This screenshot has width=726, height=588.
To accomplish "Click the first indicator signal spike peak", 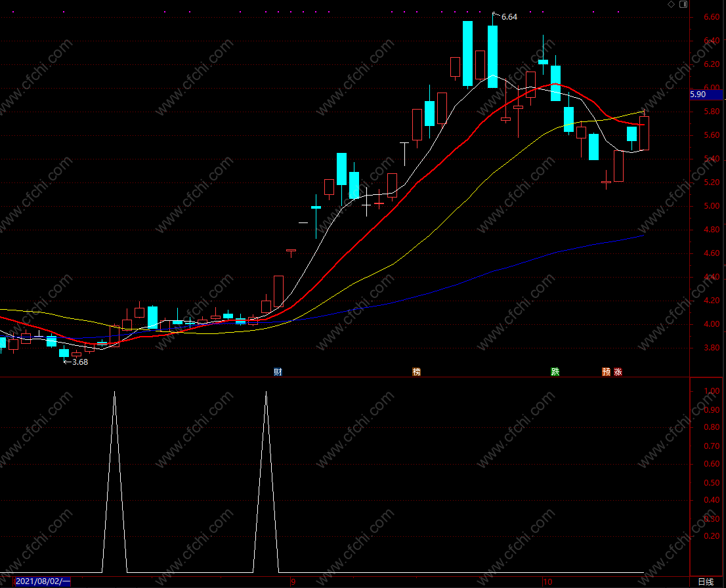I will click(x=114, y=392).
